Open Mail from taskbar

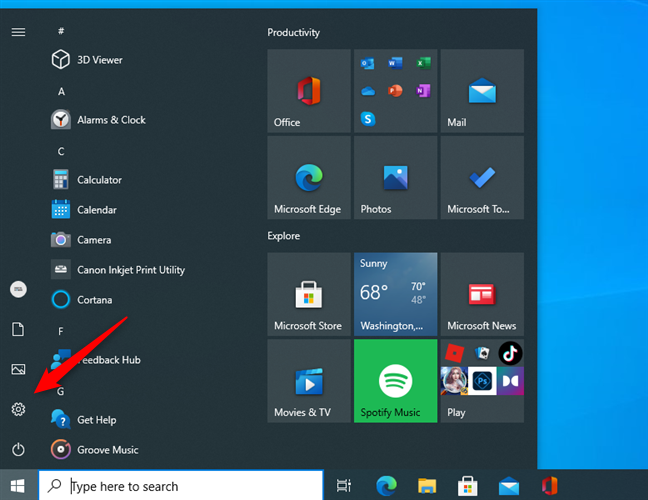click(x=509, y=486)
